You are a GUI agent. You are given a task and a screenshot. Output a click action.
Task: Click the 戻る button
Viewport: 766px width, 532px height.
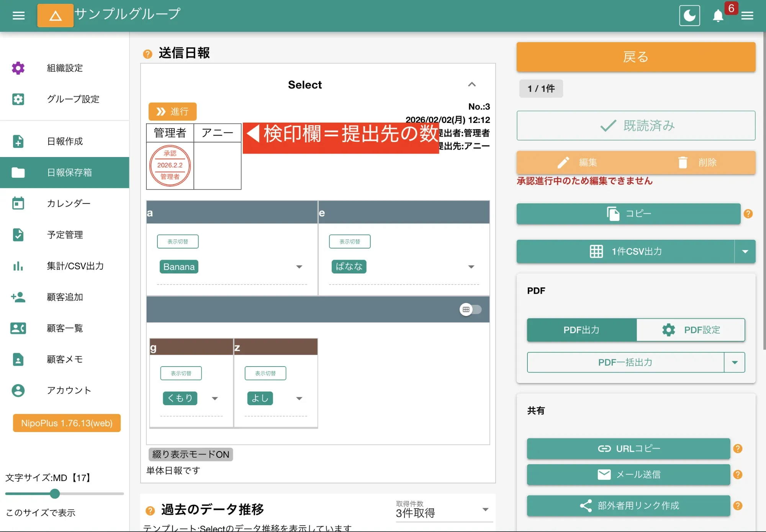pos(635,57)
